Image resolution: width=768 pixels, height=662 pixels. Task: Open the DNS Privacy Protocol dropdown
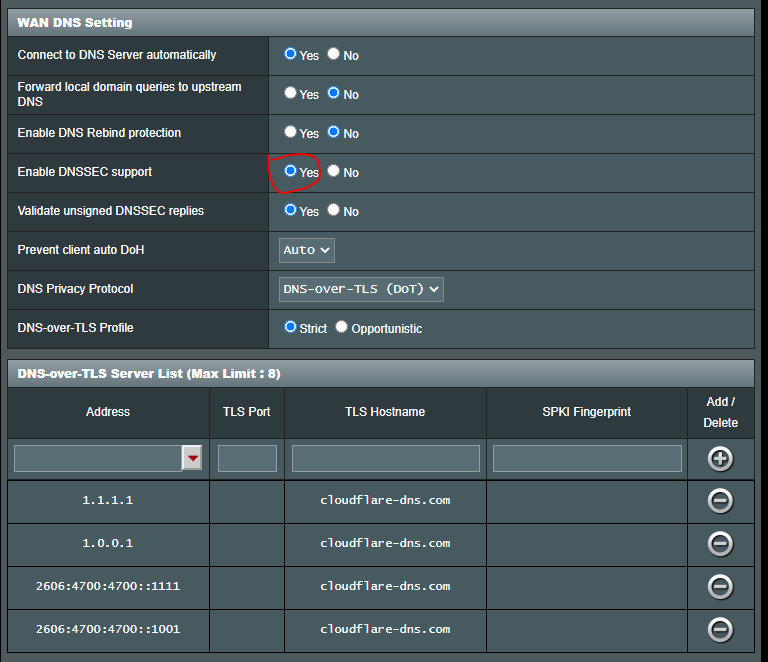pyautogui.click(x=361, y=289)
